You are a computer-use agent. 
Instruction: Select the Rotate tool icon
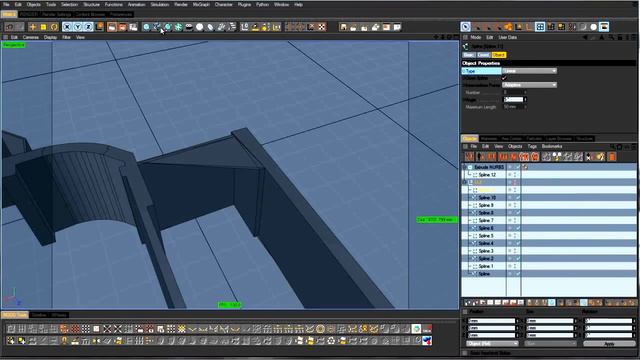tap(54, 27)
